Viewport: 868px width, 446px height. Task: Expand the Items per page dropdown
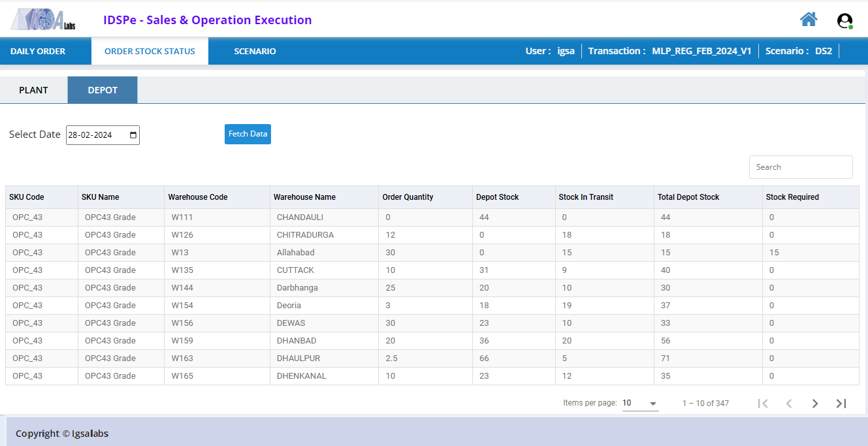640,404
